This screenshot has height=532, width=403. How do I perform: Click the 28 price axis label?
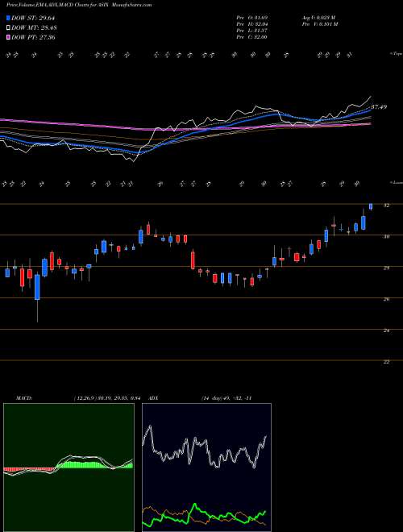pyautogui.click(x=386, y=268)
